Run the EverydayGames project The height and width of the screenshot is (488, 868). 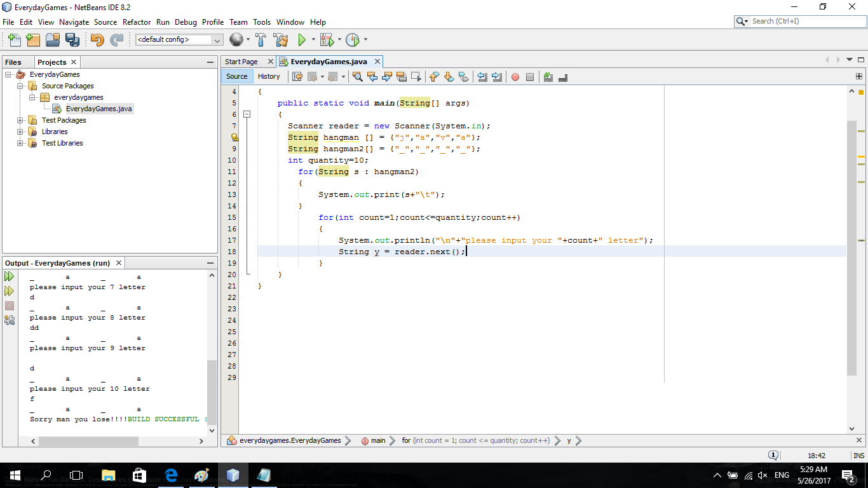pyautogui.click(x=301, y=39)
